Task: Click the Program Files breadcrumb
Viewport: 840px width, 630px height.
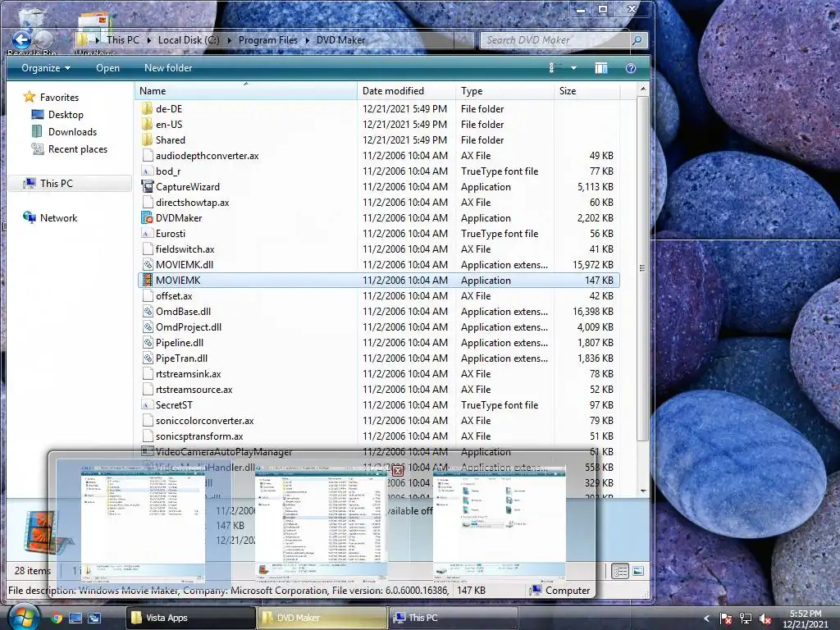Action: 268,40
